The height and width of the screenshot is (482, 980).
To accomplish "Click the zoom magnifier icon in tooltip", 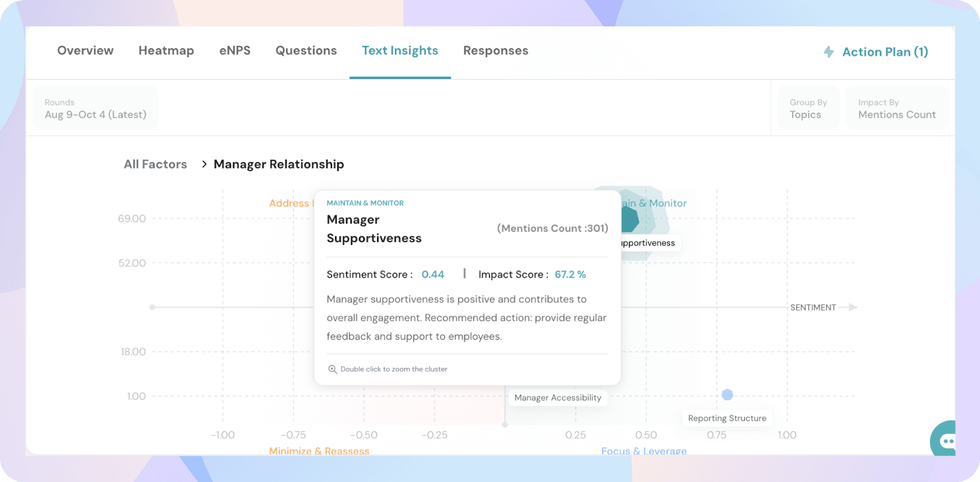I will 333,369.
